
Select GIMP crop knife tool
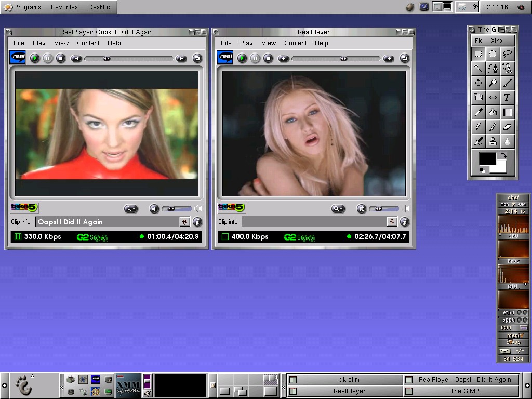click(x=507, y=83)
